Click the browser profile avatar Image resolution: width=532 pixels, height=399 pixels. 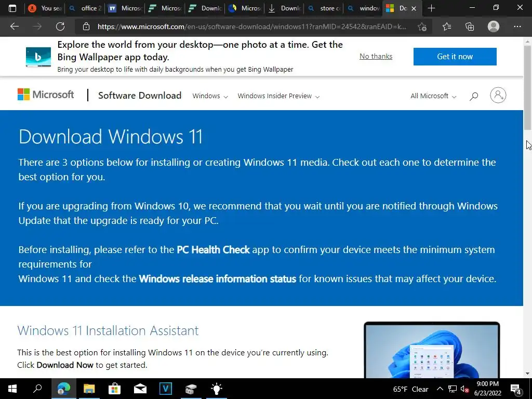coord(494,26)
